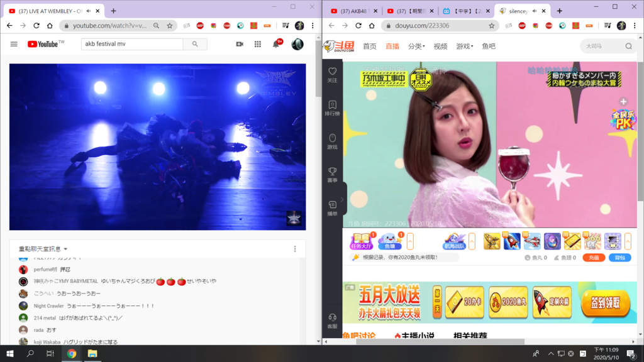
Task: Open the Windows Start menu
Action: [x=10, y=353]
